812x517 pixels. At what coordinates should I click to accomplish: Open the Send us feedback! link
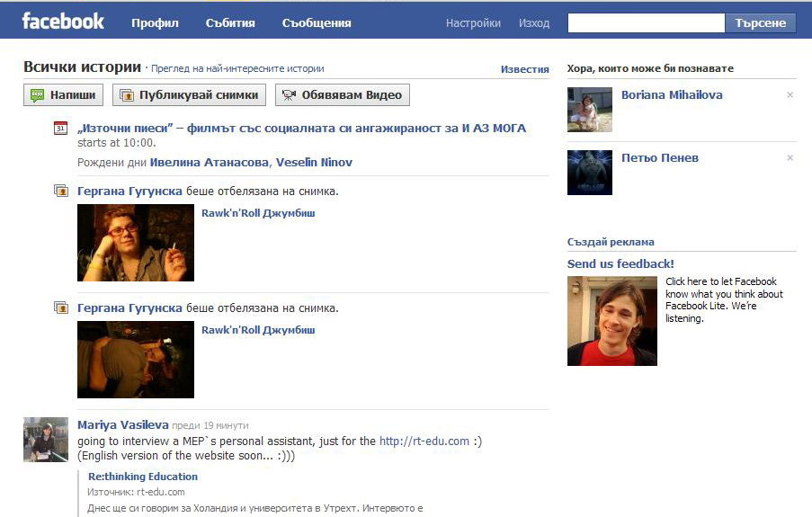coord(620,263)
